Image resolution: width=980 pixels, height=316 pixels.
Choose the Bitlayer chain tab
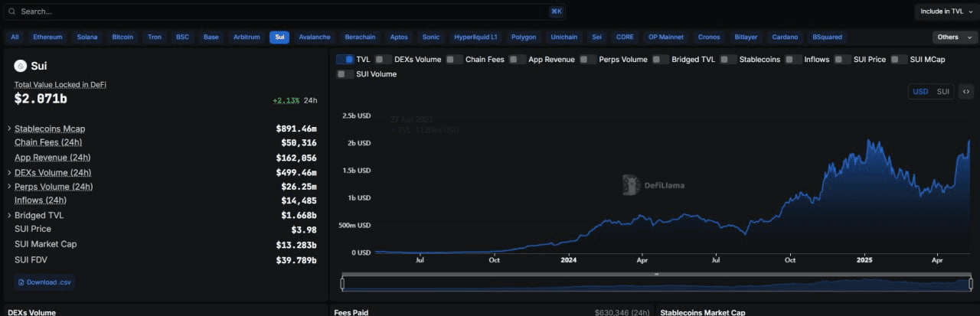coord(746,37)
